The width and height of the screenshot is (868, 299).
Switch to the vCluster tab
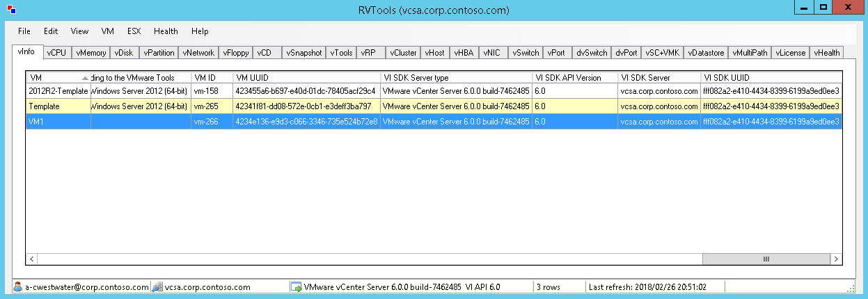tap(403, 53)
